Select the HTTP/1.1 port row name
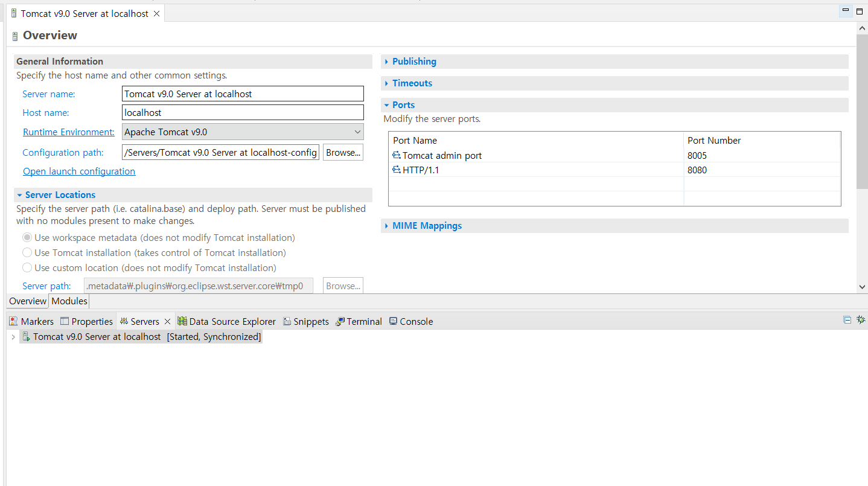Viewport: 868px width, 486px height. point(420,170)
